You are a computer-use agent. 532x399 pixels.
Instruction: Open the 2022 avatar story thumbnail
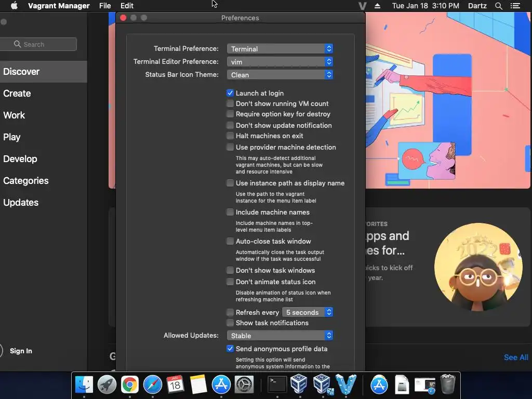pyautogui.click(x=478, y=267)
